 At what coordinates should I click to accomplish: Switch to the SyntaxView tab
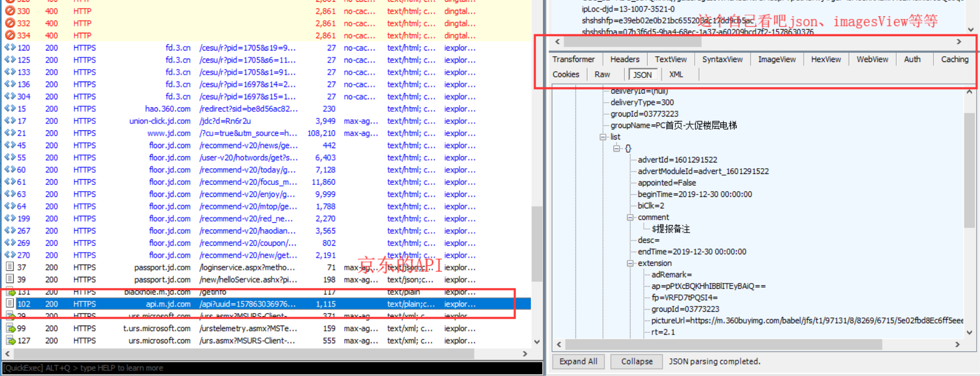pyautogui.click(x=722, y=59)
